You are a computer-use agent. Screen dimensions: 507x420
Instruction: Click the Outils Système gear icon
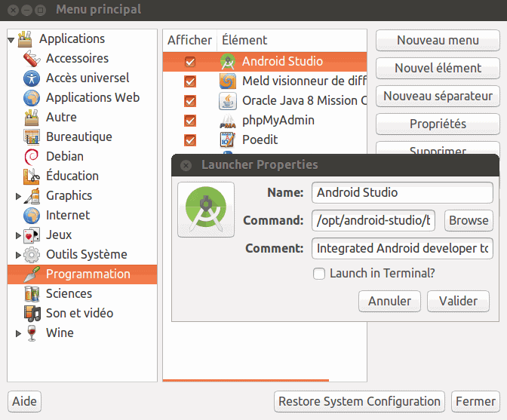32,255
